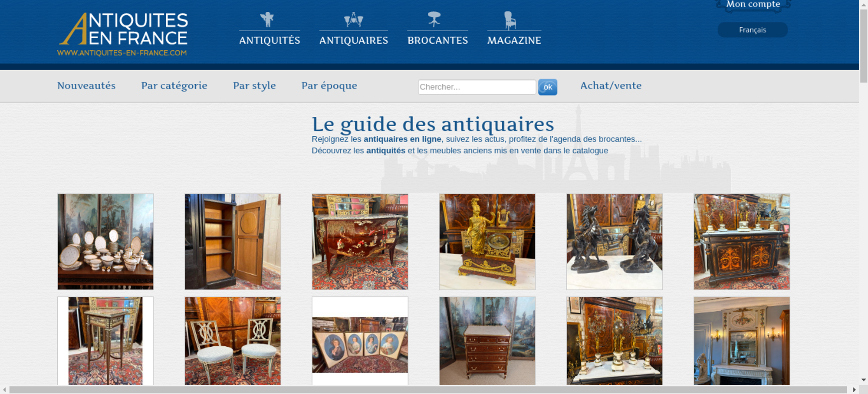Viewport: 868px width, 394px height.
Task: Submit search with the ok button
Action: point(547,87)
